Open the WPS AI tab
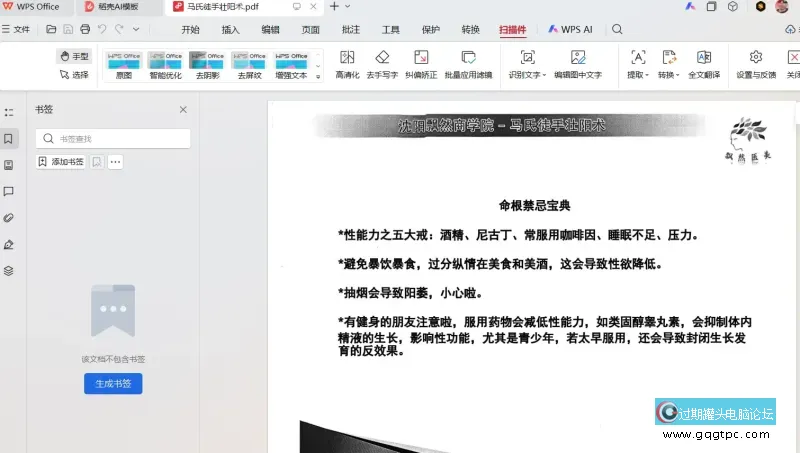This screenshot has width=800, height=453. click(570, 30)
